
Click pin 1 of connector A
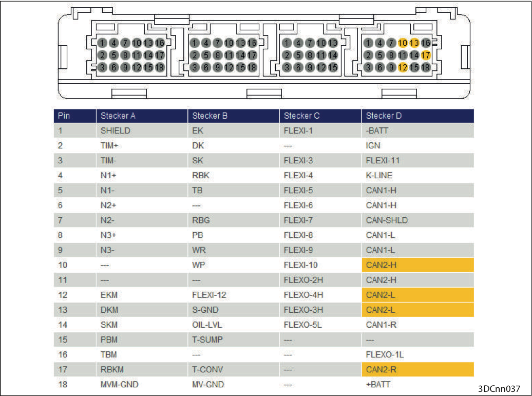pyautogui.click(x=102, y=43)
